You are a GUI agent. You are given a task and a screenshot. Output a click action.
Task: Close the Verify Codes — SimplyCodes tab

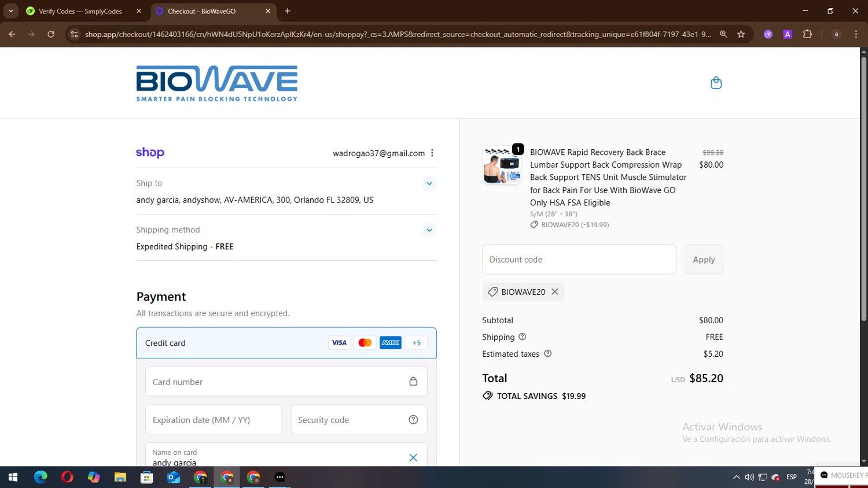[139, 11]
